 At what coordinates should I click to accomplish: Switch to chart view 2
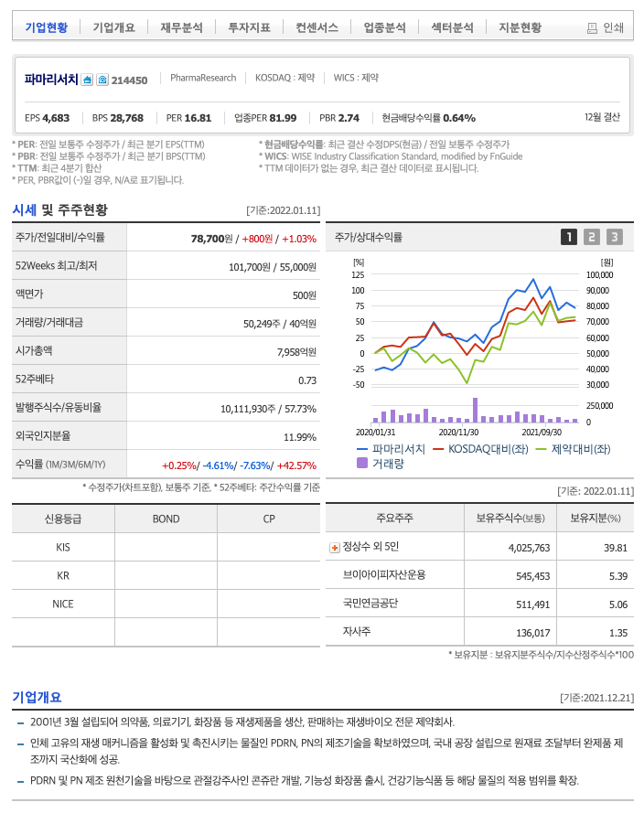pos(592,237)
